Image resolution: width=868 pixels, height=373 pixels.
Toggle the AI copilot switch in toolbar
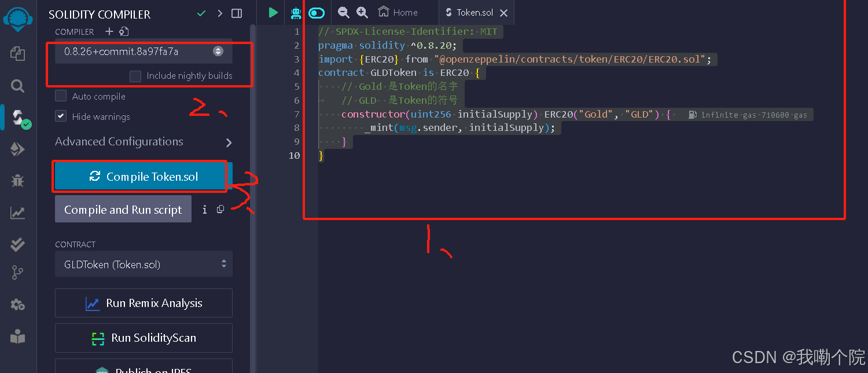click(317, 13)
